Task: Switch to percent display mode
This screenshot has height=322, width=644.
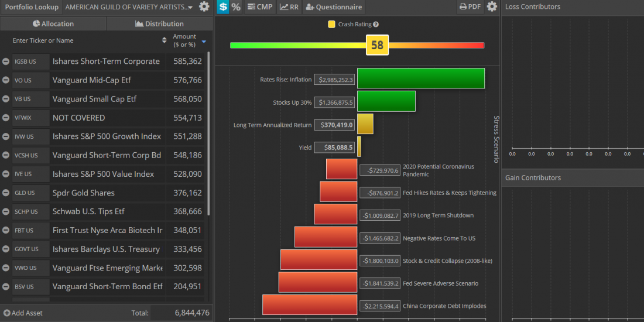Action: click(236, 7)
